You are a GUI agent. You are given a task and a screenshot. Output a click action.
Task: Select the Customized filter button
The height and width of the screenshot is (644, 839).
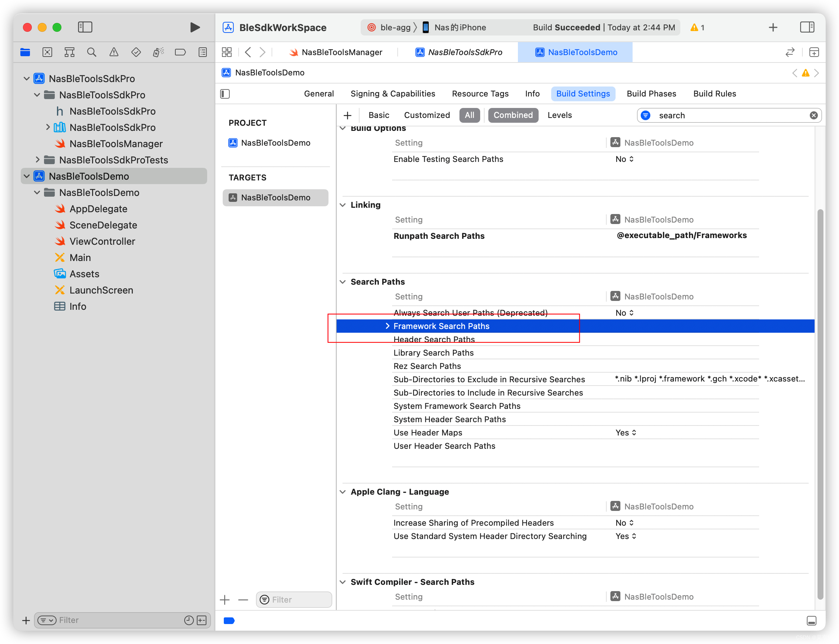427,115
